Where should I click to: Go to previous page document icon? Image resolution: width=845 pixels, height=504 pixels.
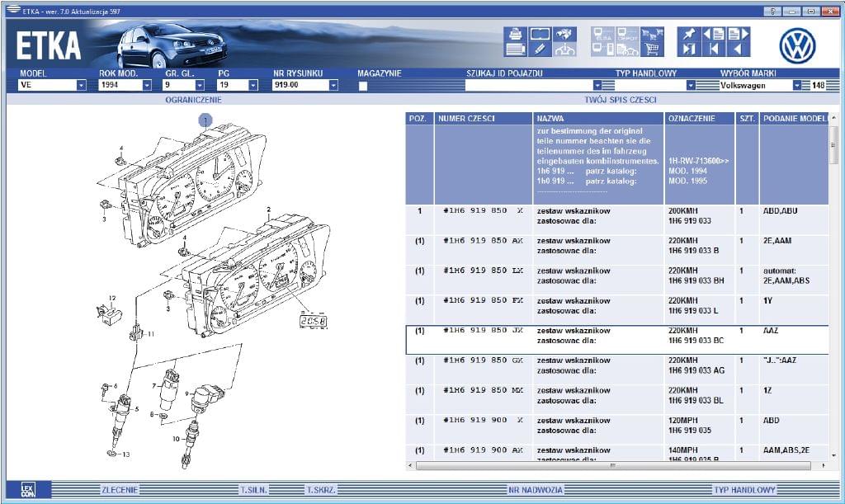pos(714,35)
